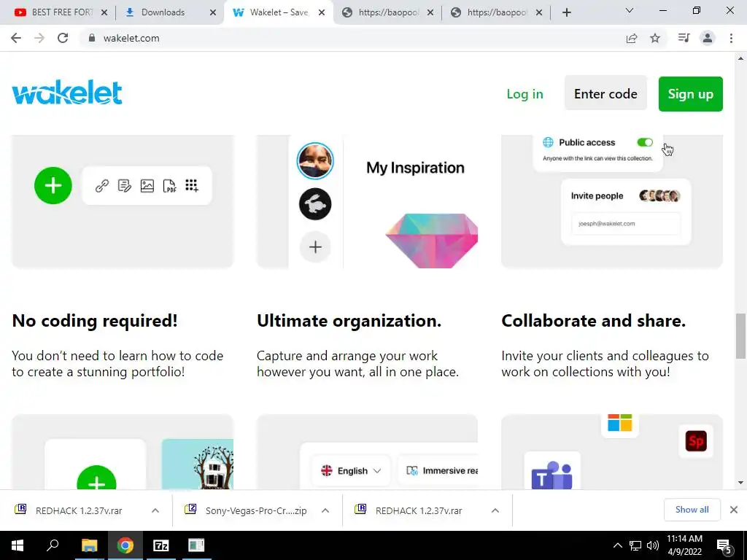
Task: Click the grey plus circle under rabbit avatar
Action: coord(315,246)
